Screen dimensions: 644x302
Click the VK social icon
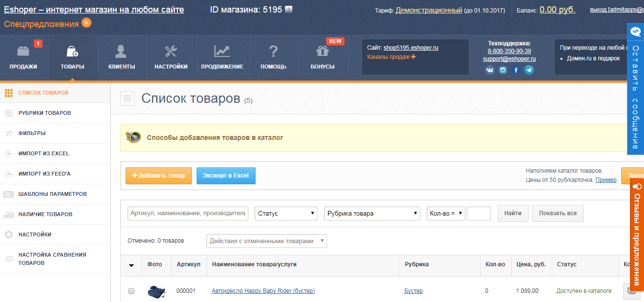coord(489,69)
